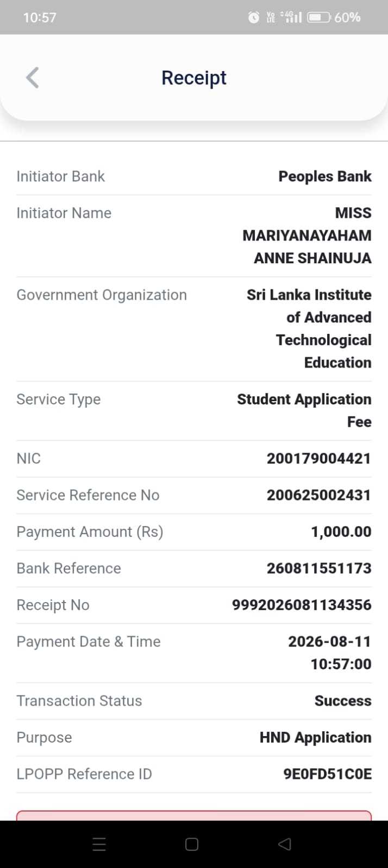388x868 pixels.
Task: Click the clock time in status bar
Action: (40, 17)
